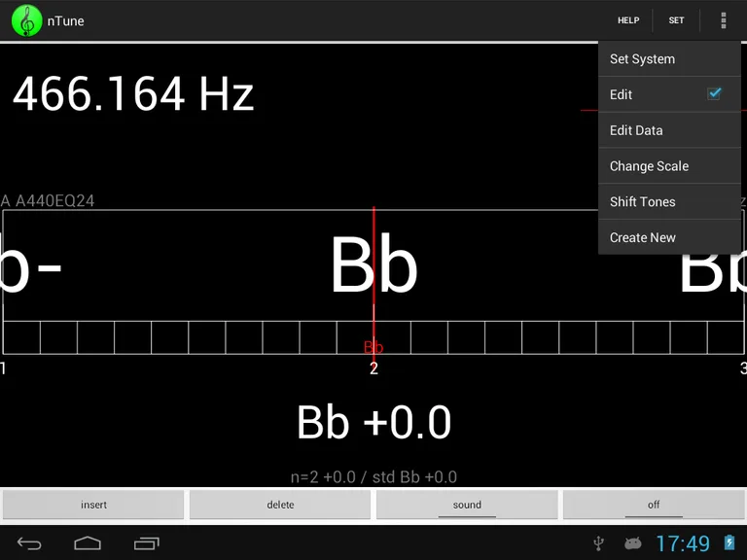Choose Edit Data menu entry
Image resolution: width=747 pixels, height=560 pixels.
tap(669, 130)
